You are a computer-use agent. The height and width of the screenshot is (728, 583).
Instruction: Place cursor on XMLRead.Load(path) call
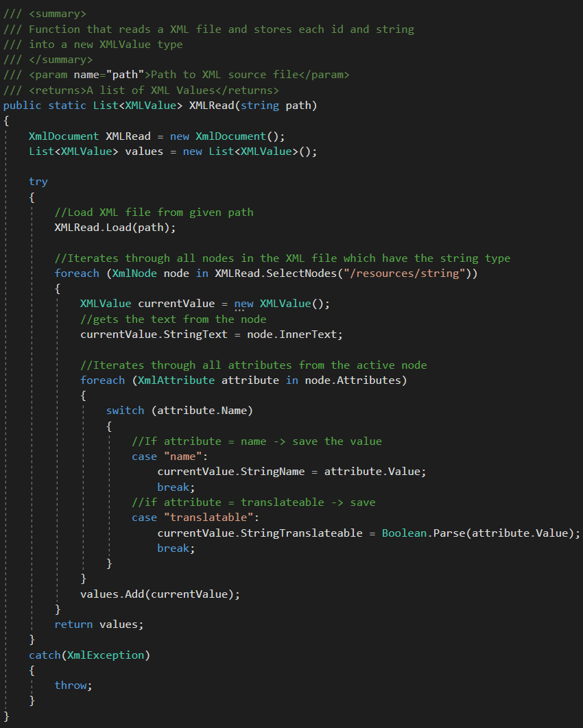(x=115, y=228)
